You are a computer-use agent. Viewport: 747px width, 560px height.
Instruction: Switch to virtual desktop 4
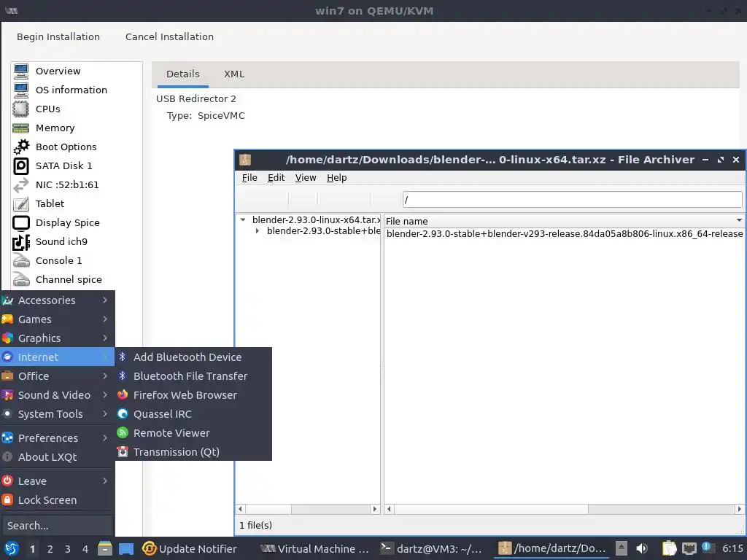pos(85,549)
